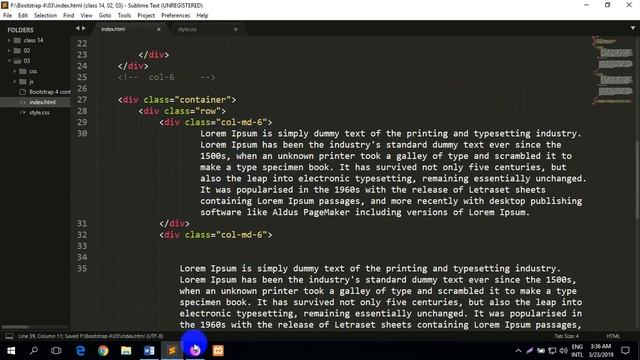Expand the js folder
This screenshot has width=640, height=360.
(15, 81)
